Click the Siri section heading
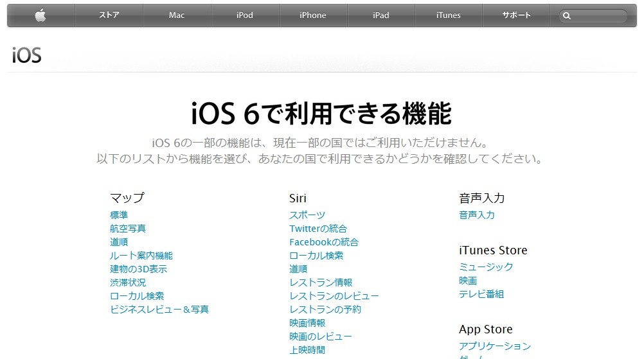Viewport: 644px width, 359px height. click(x=298, y=198)
